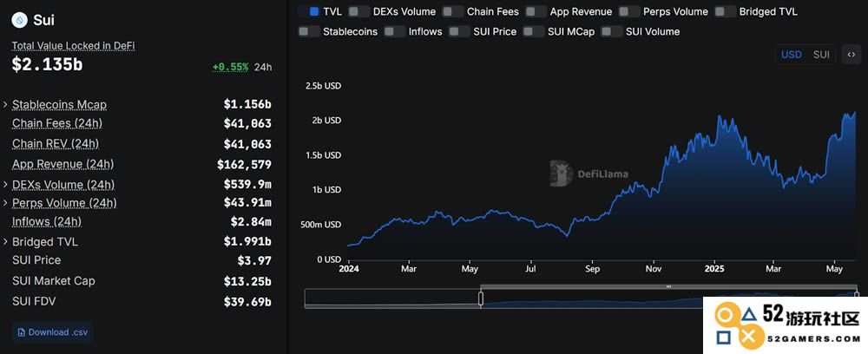Image resolution: width=868 pixels, height=354 pixels.
Task: Click the SUI Market Cap label
Action: point(54,281)
